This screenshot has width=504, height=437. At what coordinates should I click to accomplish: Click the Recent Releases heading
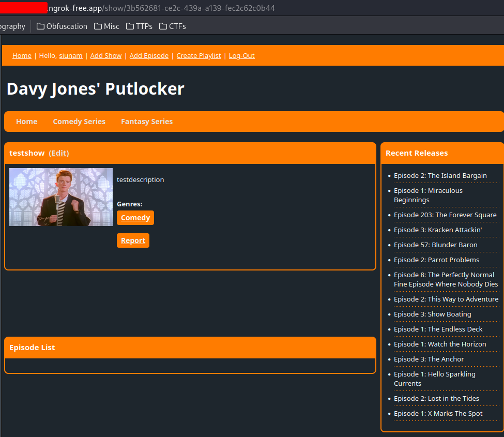pyautogui.click(x=417, y=153)
